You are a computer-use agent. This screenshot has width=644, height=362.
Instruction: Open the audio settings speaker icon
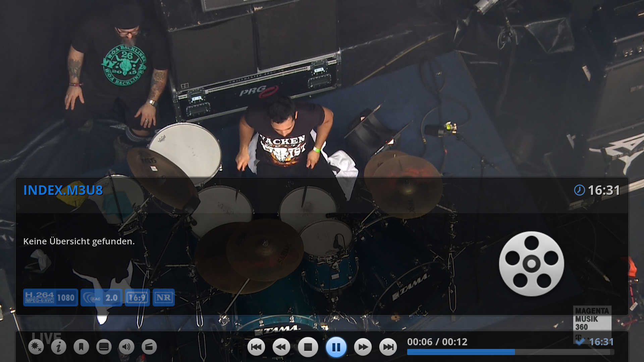click(x=126, y=347)
